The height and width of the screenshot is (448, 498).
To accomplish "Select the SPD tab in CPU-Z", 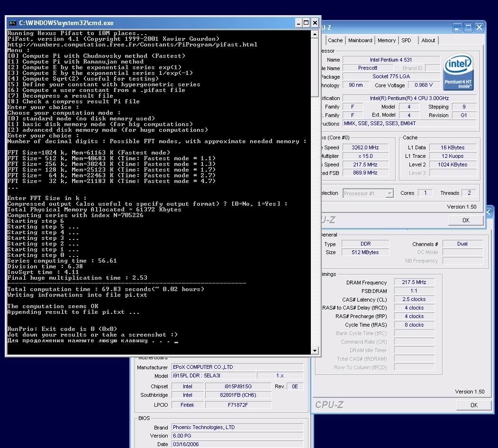I will (406, 40).
